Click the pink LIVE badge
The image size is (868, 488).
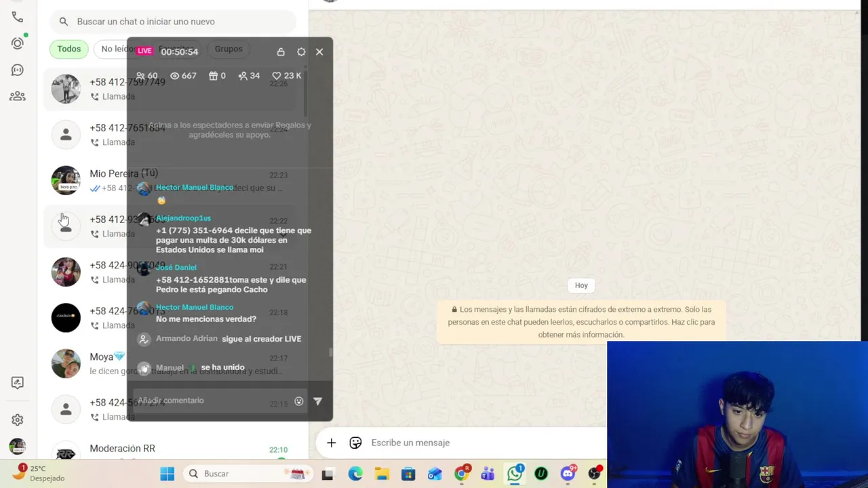(x=144, y=51)
